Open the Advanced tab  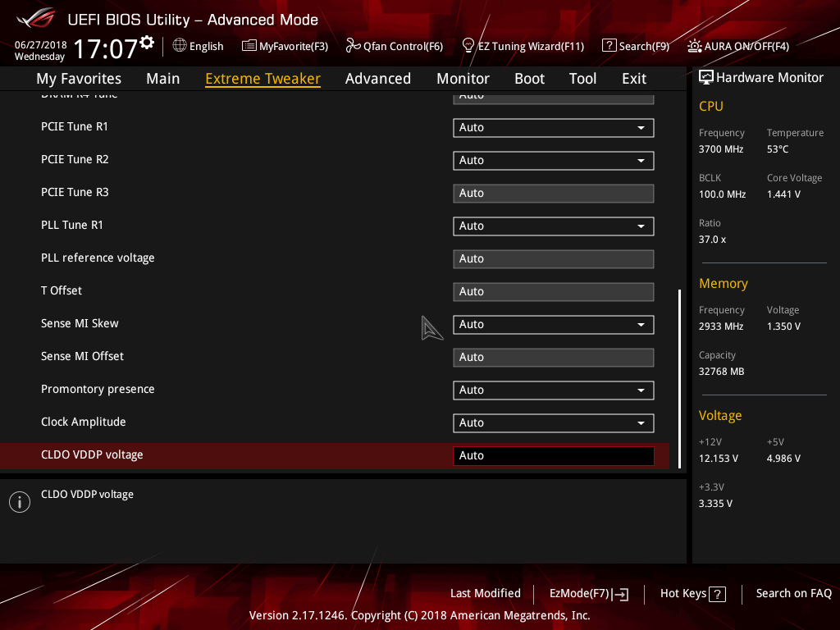(378, 79)
